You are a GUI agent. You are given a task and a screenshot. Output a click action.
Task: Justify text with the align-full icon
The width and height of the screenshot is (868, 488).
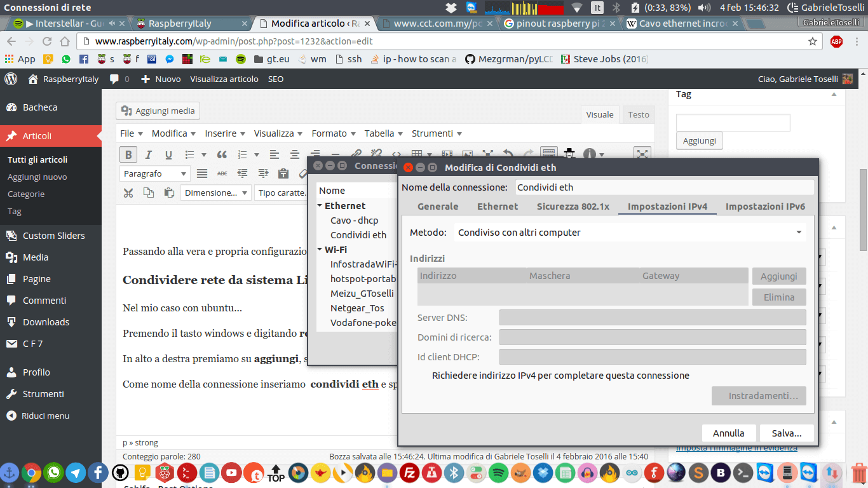[x=202, y=173]
